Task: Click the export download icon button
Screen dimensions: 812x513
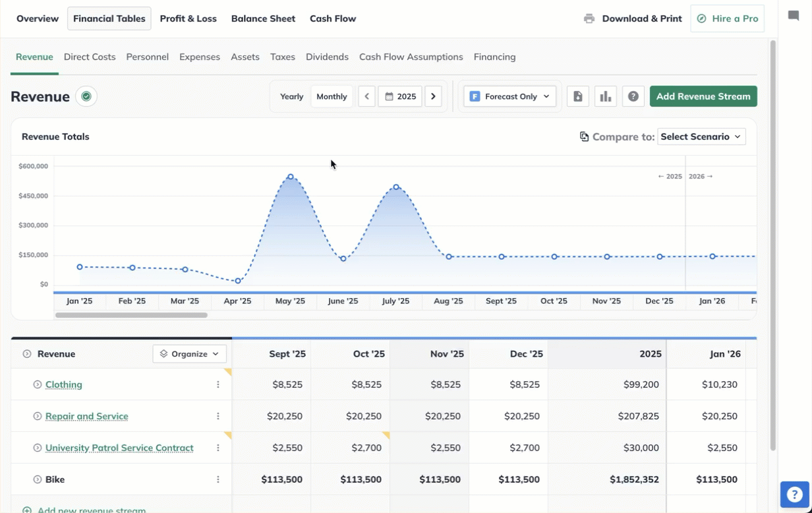Action: (x=578, y=96)
